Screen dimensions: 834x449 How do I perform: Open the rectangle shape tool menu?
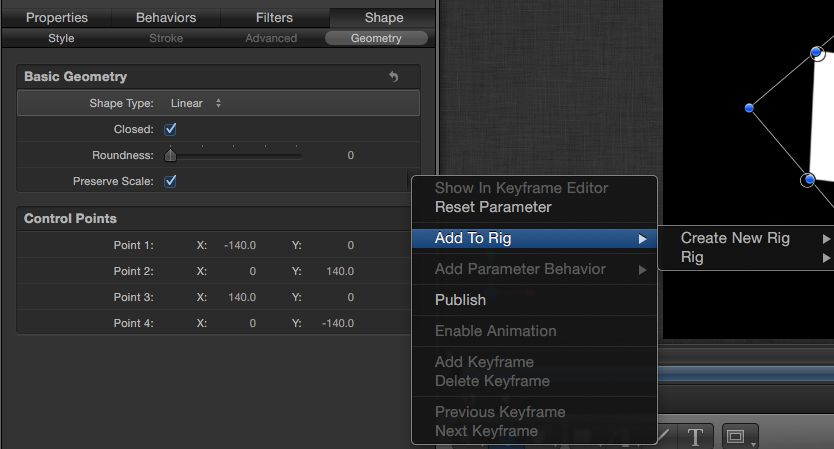coord(740,437)
